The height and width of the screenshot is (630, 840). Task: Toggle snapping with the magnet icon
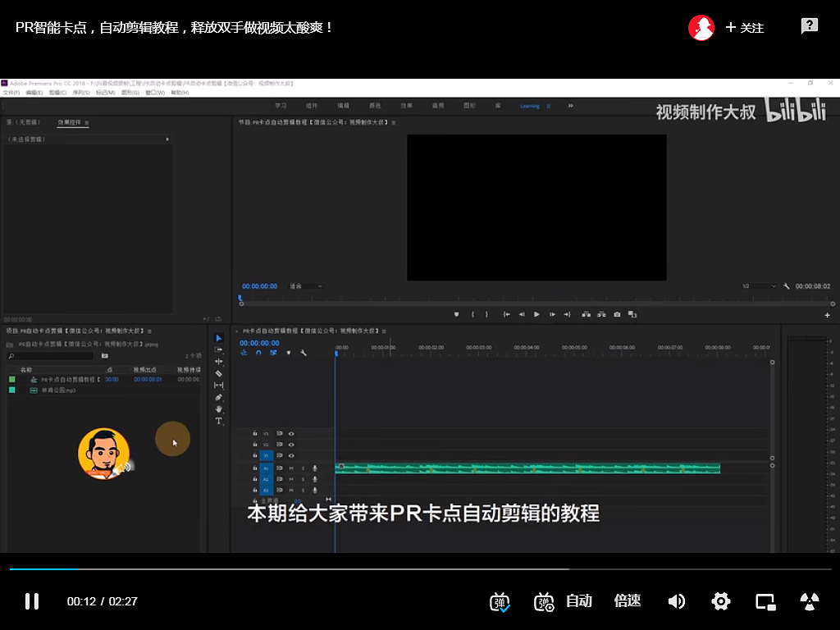pyautogui.click(x=258, y=353)
